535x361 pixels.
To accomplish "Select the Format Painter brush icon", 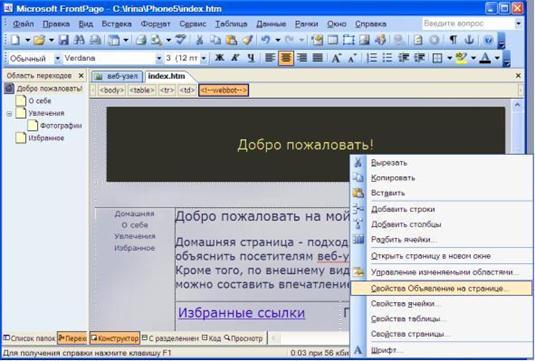I will coord(247,40).
